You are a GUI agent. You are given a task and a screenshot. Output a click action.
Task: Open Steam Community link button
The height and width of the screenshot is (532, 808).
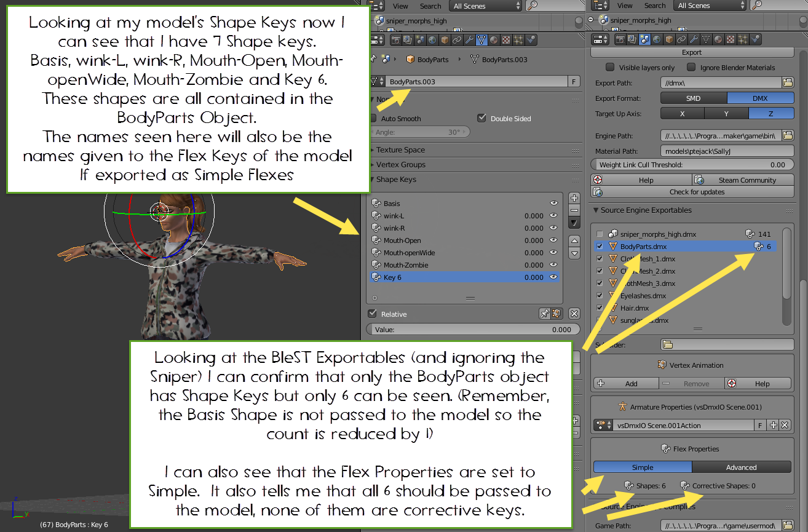point(743,180)
